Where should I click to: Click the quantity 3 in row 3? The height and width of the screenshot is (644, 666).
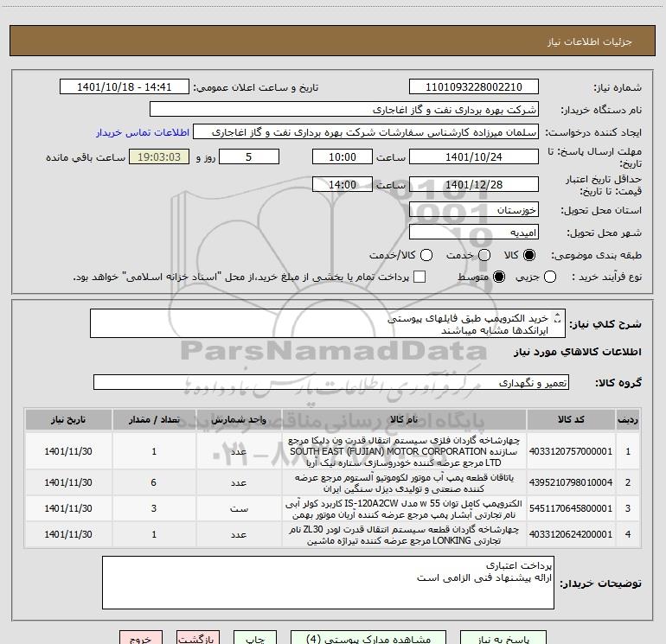(154, 508)
